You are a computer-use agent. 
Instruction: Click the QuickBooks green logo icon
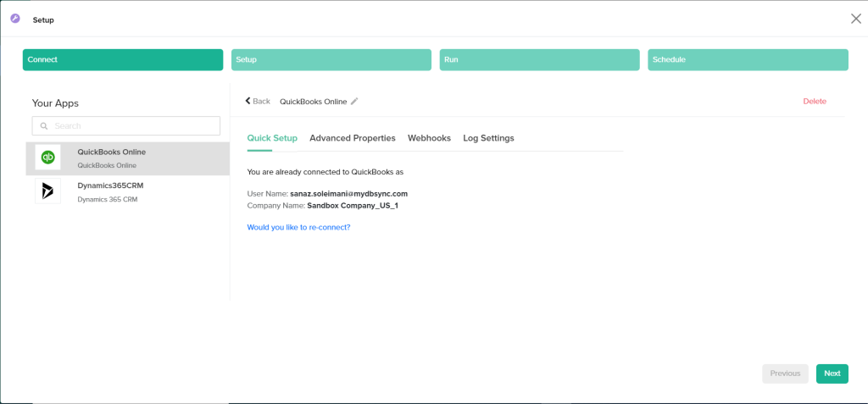(47, 158)
